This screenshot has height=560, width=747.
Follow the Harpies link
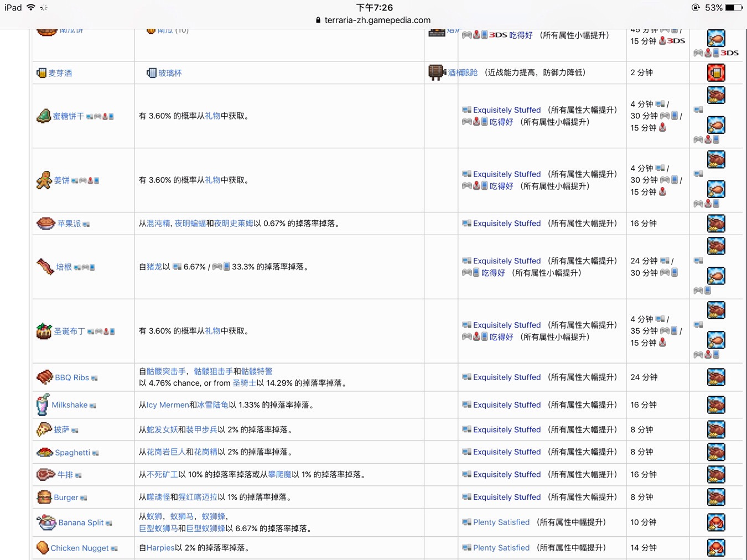point(160,547)
